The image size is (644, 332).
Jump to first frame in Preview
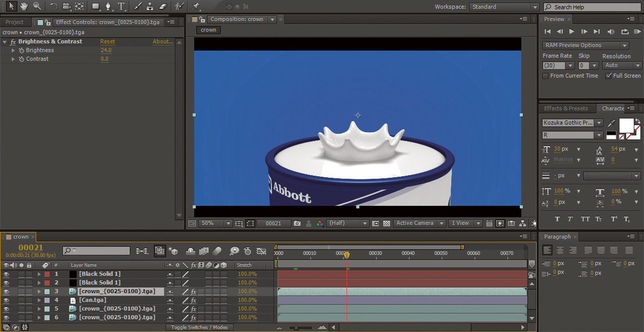point(548,32)
